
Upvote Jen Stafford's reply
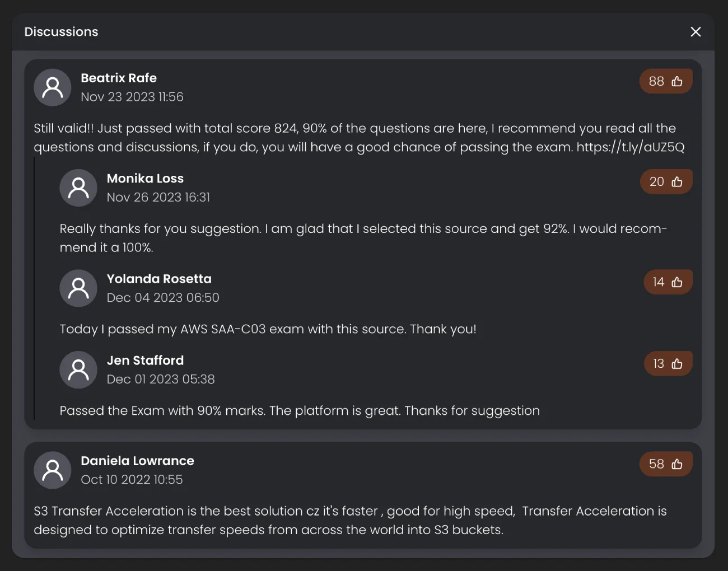point(668,364)
